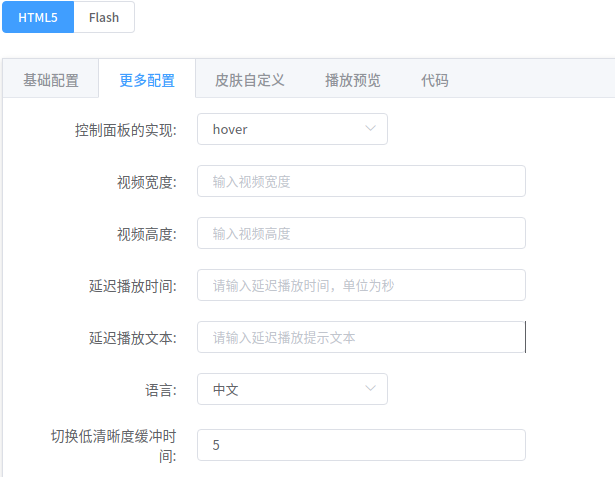615x477 pixels.
Task: Click the 延迟播放时间 input field
Action: [361, 285]
